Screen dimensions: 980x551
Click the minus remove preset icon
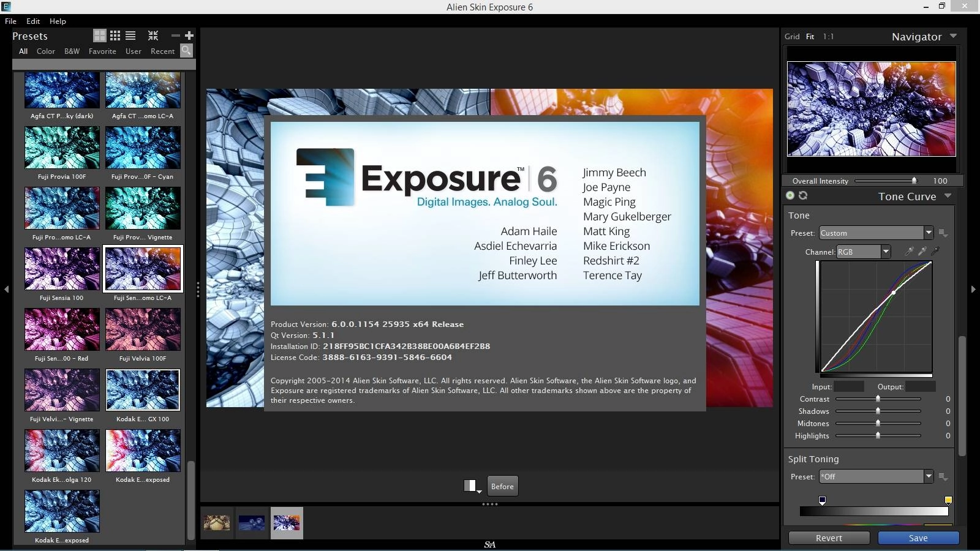point(175,36)
